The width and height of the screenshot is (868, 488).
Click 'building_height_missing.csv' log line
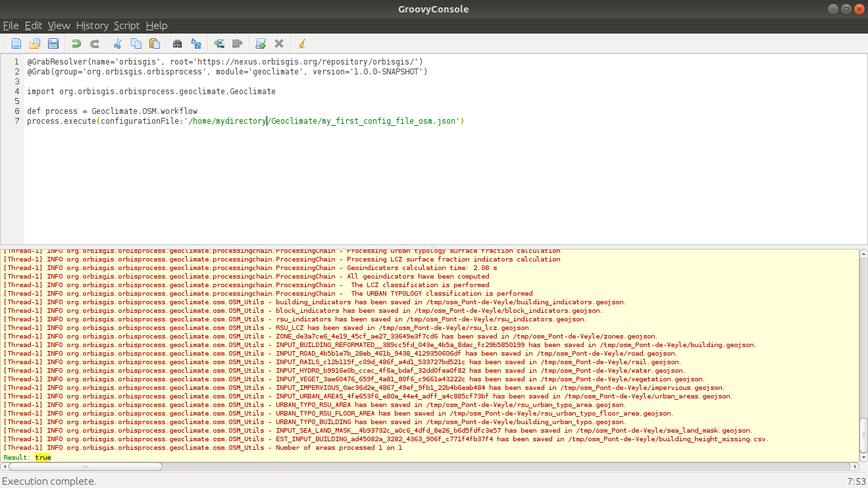[x=386, y=439]
